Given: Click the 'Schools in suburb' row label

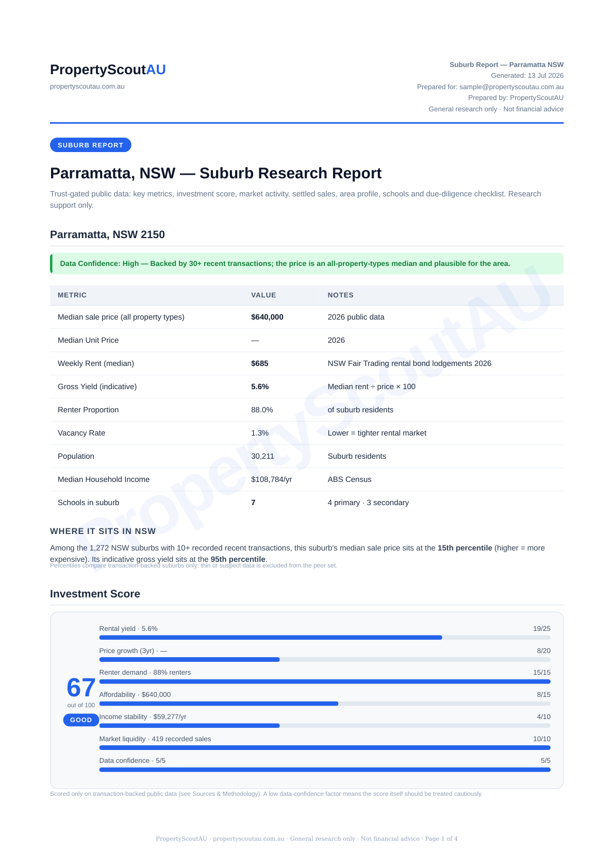Looking at the screenshot, I should 88,503.
